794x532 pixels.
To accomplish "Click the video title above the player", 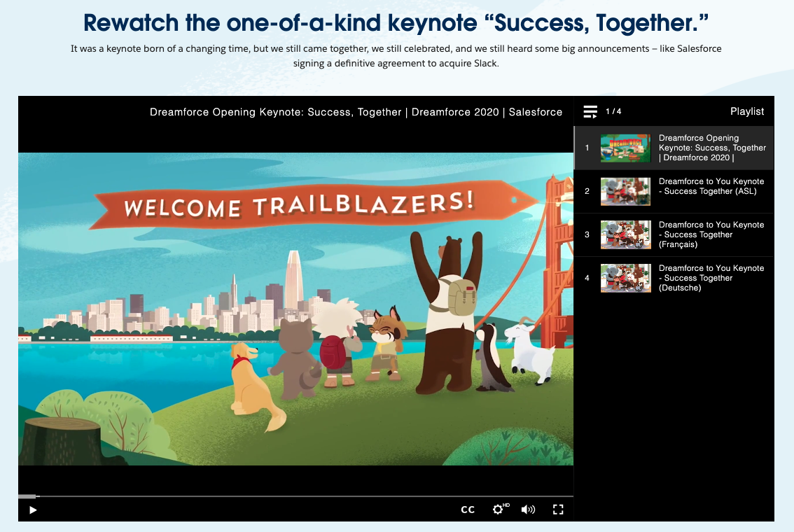I will [356, 112].
